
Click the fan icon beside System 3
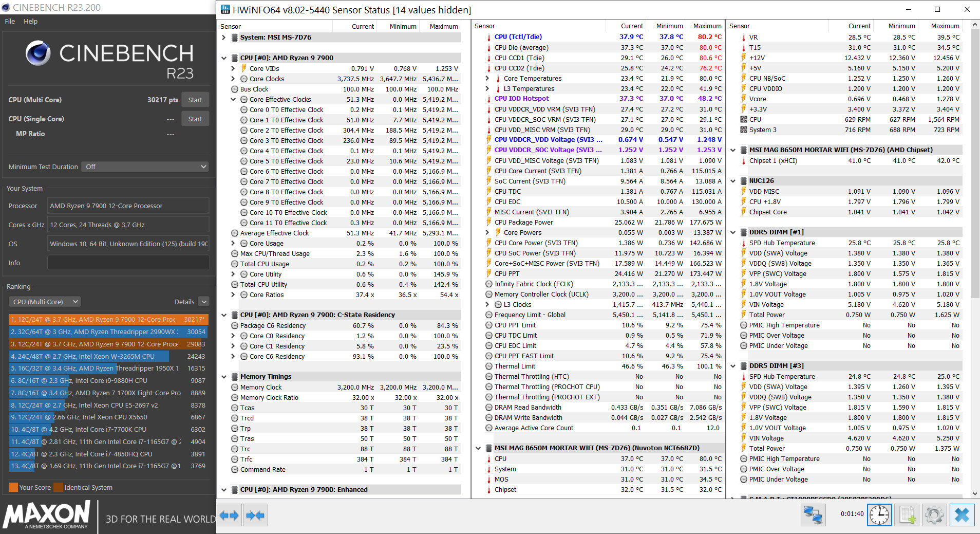click(743, 130)
